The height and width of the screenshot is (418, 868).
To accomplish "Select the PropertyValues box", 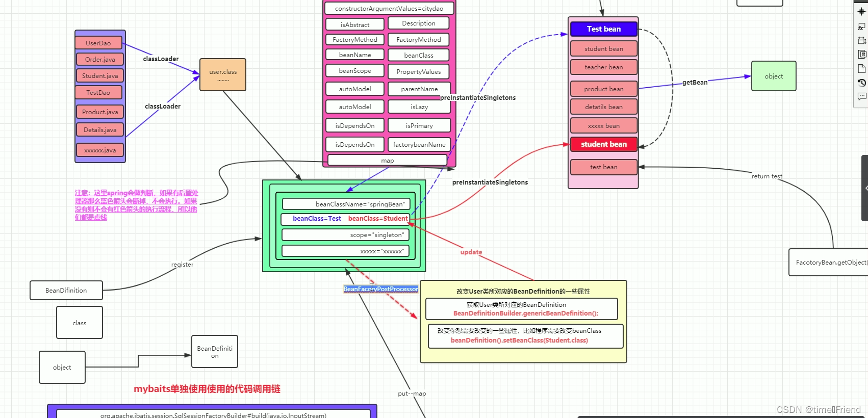I will pyautogui.click(x=419, y=72).
